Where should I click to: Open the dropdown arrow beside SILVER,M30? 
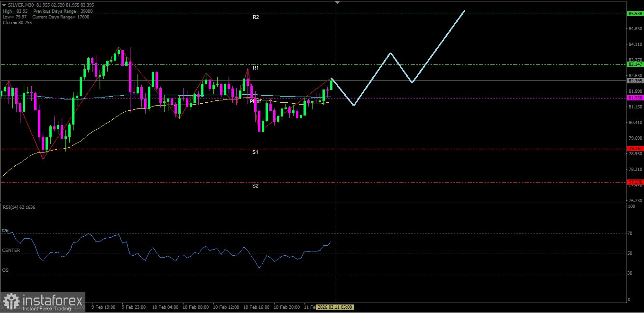[x=4, y=5]
